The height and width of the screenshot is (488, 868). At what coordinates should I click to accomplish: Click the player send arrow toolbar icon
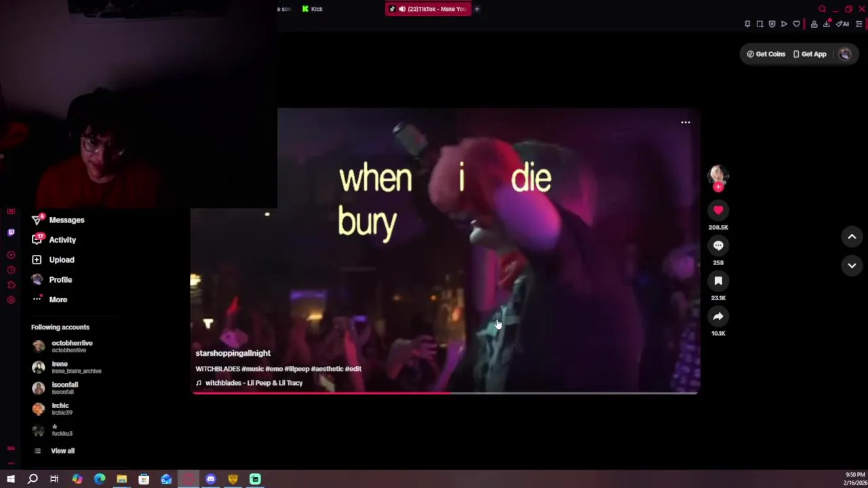coord(784,24)
